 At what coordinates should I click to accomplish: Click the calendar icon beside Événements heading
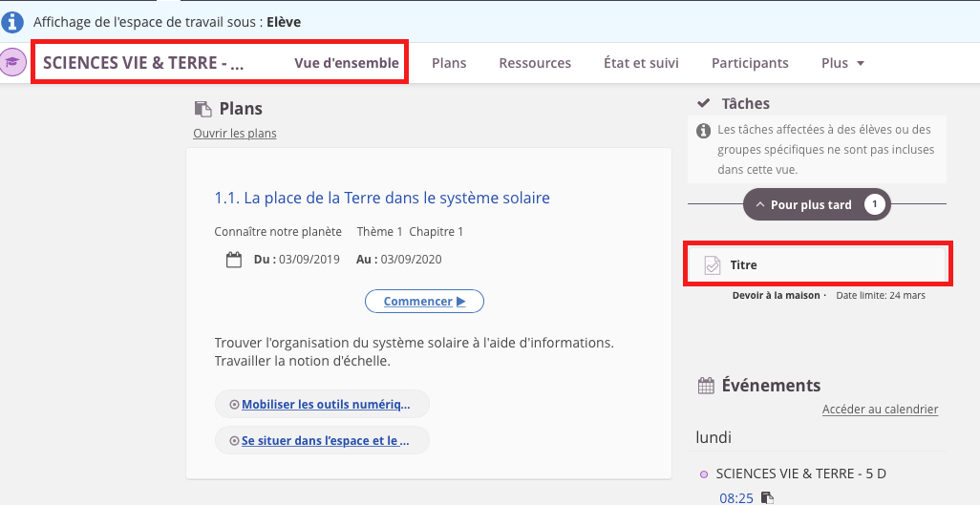(x=706, y=386)
